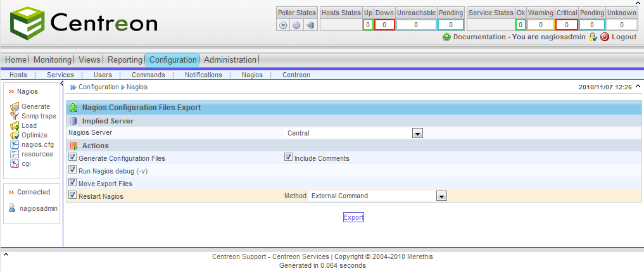Open the Nagios submenu

point(252,75)
